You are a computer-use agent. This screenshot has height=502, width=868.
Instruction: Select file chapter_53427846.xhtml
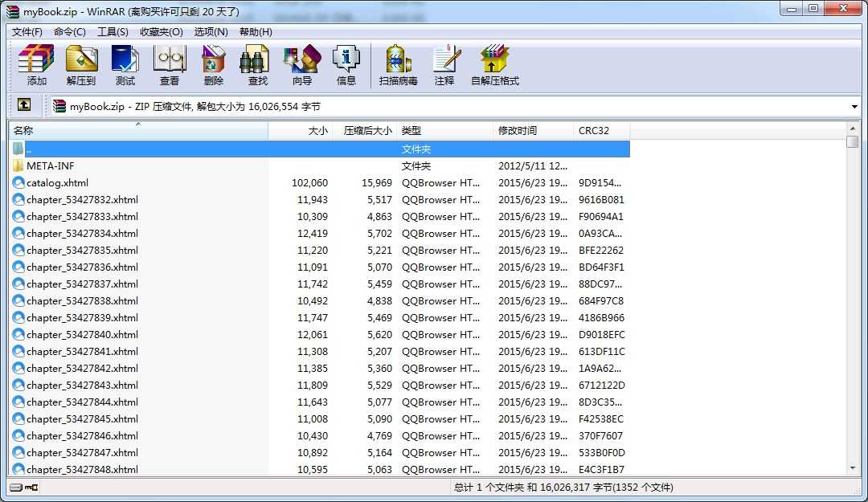pos(83,435)
